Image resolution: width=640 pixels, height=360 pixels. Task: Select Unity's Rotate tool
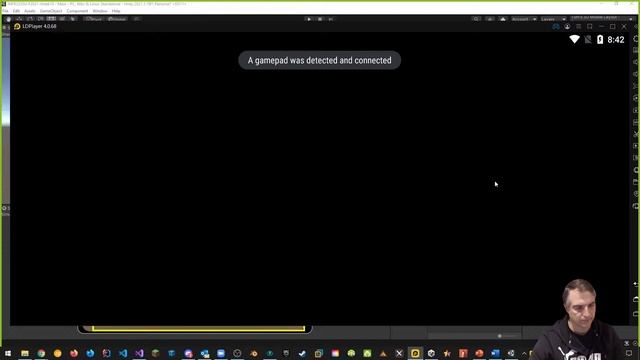pos(30,19)
